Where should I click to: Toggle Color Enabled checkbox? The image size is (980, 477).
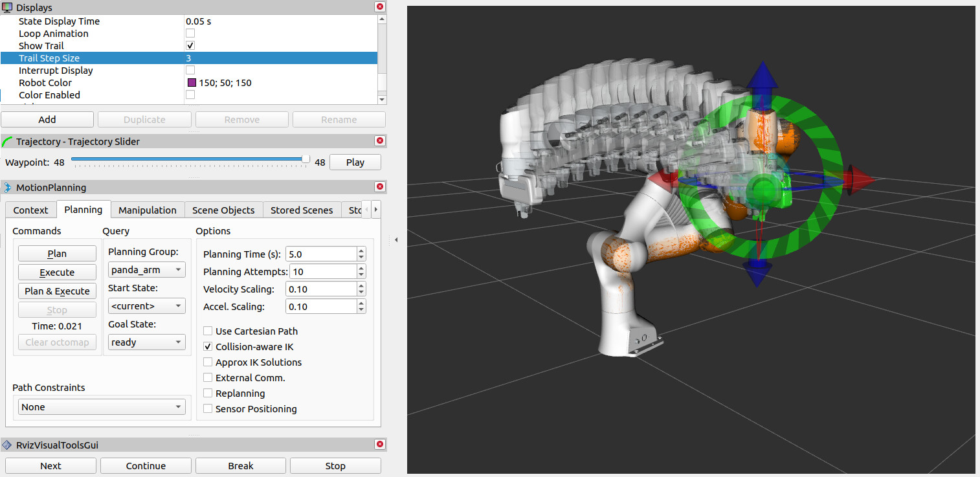click(x=190, y=95)
